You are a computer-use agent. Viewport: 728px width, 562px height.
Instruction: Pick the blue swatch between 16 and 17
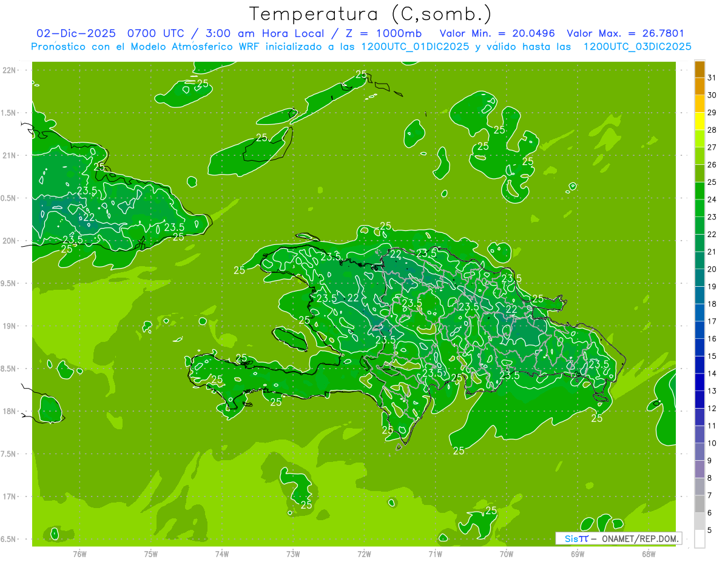(x=700, y=330)
